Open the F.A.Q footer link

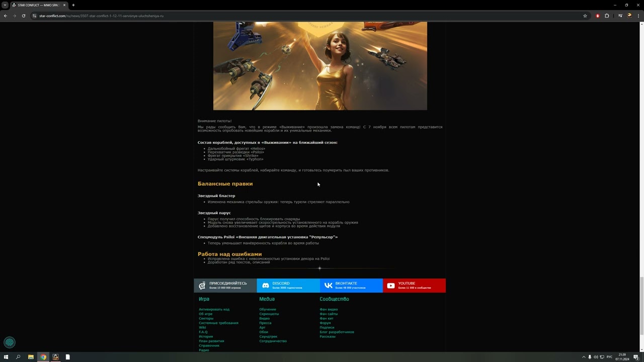click(203, 332)
